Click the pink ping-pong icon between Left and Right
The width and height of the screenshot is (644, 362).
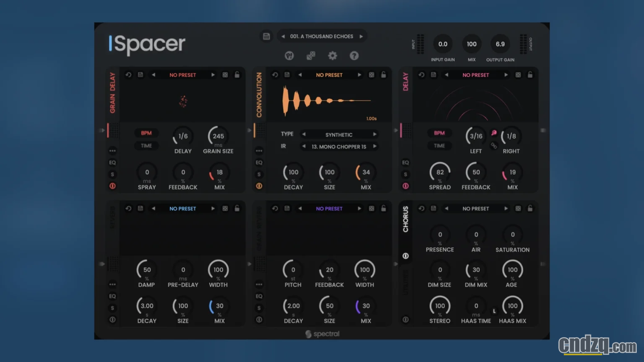(494, 133)
